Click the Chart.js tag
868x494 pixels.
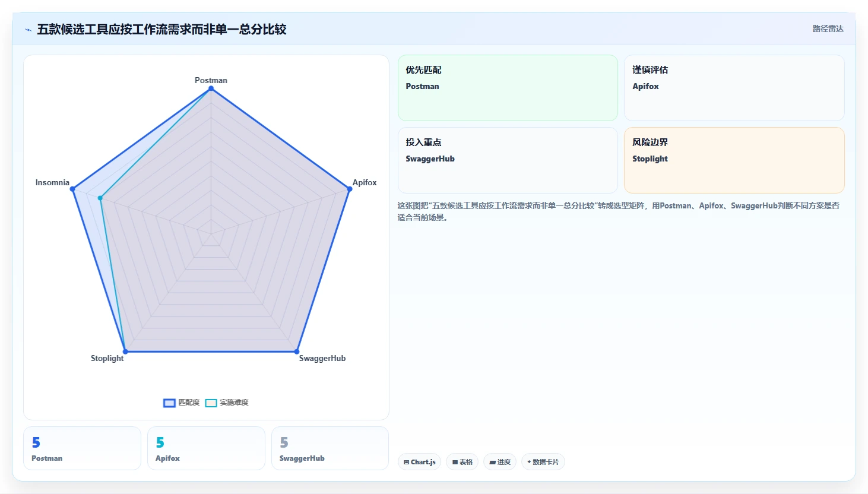(419, 462)
